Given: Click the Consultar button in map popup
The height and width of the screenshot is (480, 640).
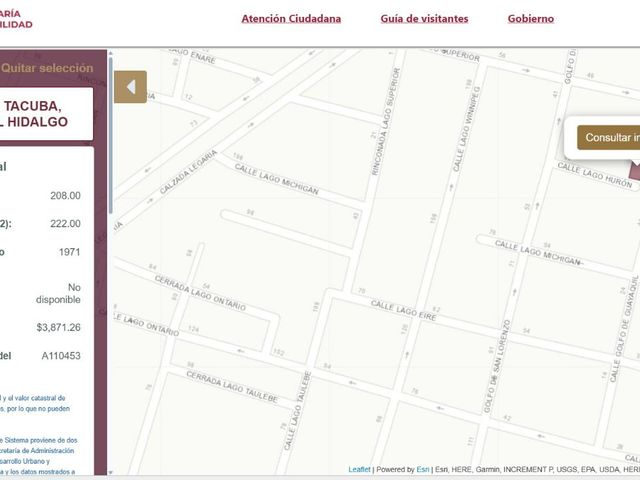Looking at the screenshot, I should click(x=609, y=138).
